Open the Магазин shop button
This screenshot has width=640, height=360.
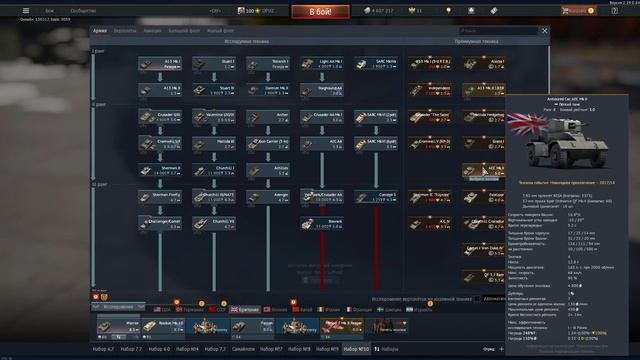tap(578, 11)
